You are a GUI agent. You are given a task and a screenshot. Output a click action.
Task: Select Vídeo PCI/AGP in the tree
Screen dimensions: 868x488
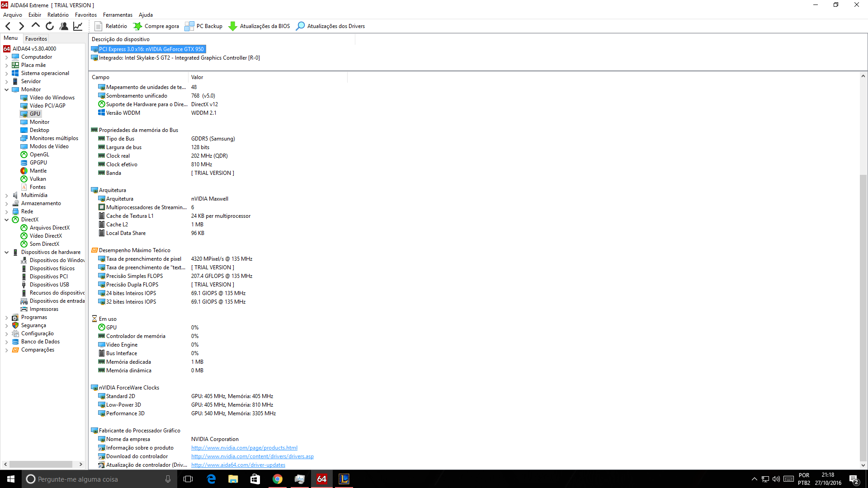click(47, 106)
